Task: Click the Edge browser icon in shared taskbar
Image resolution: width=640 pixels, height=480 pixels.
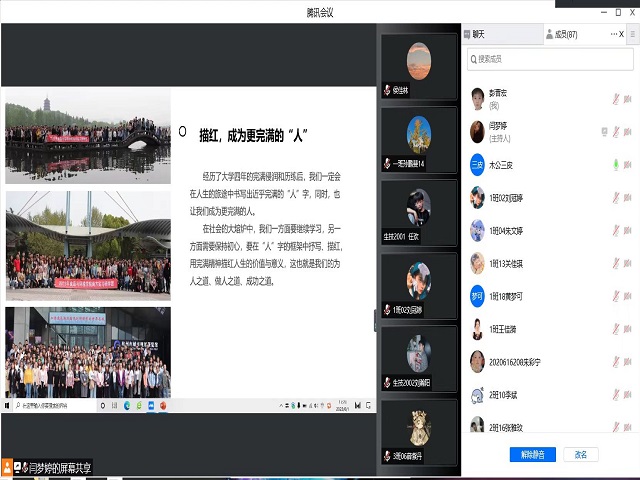Action: tap(127, 405)
